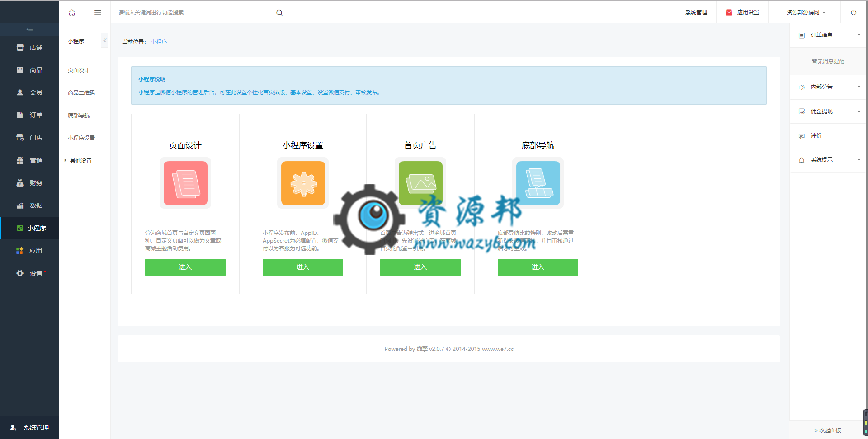
Task: Click the blue 底部导航 card icon
Action: (538, 183)
